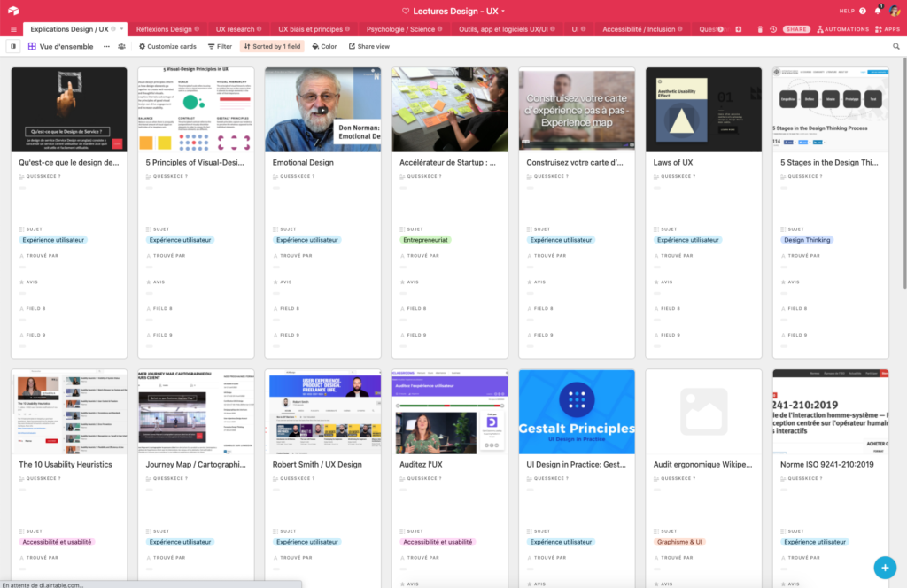Image resolution: width=907 pixels, height=588 pixels.
Task: Open the Apps panel
Action: point(888,29)
